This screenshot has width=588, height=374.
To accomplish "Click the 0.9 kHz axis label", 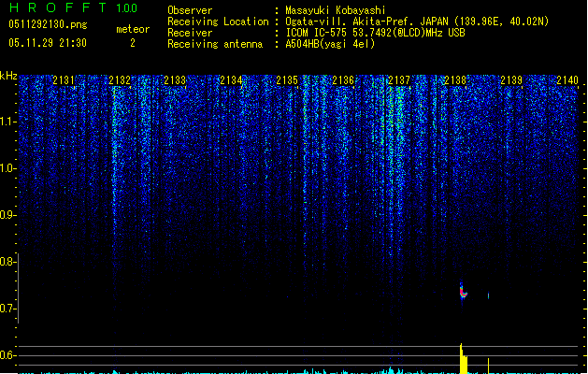I will click(7, 215).
